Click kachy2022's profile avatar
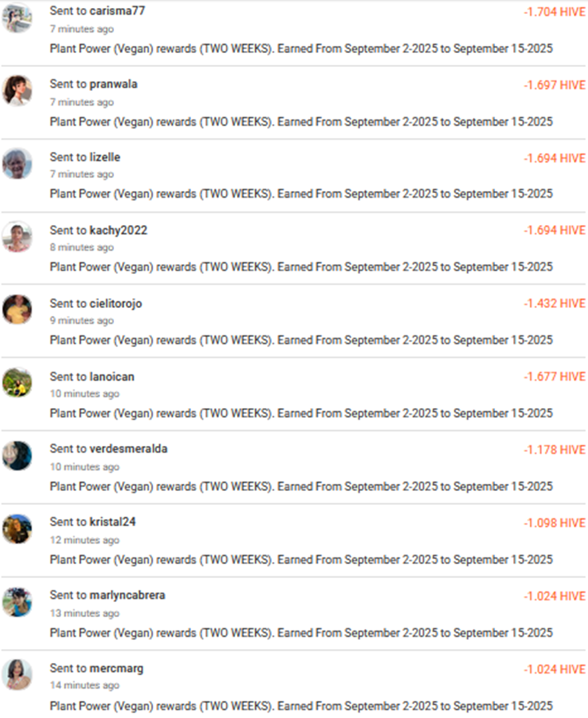The image size is (588, 718). click(x=17, y=236)
